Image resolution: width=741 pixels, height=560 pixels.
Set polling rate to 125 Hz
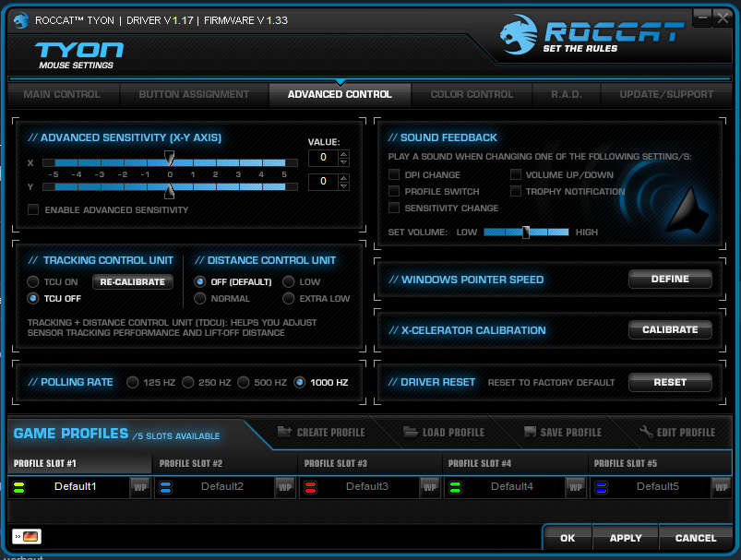pyautogui.click(x=132, y=382)
